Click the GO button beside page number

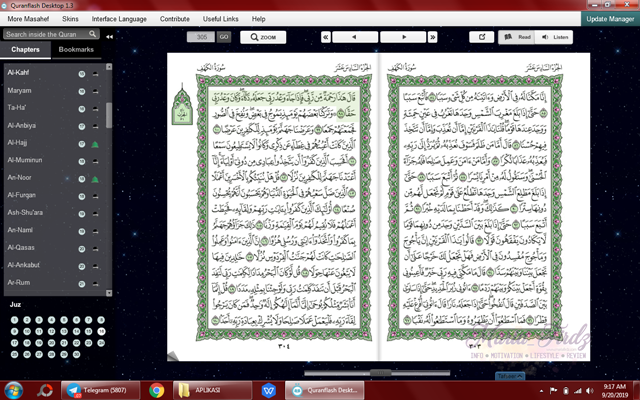(224, 37)
